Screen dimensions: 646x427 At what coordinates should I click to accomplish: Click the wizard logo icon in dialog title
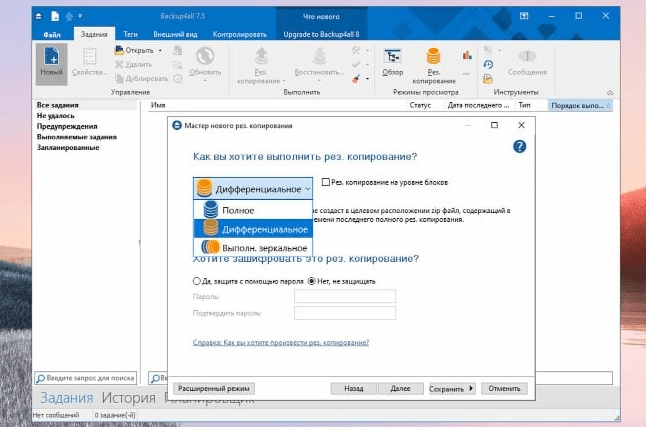tap(177, 125)
